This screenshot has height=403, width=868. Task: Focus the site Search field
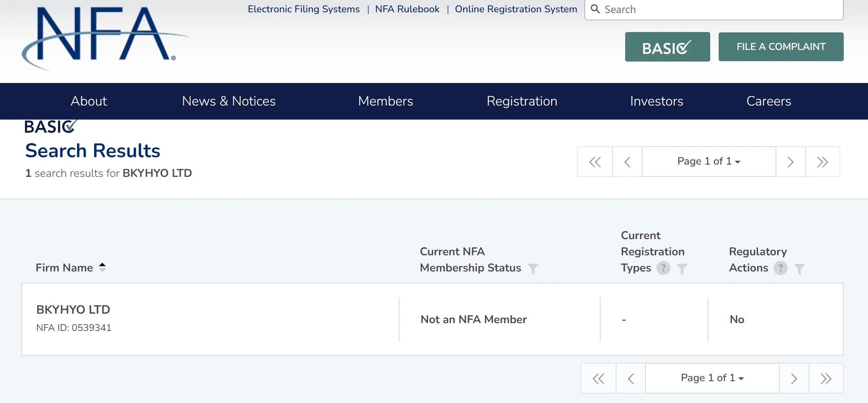714,9
